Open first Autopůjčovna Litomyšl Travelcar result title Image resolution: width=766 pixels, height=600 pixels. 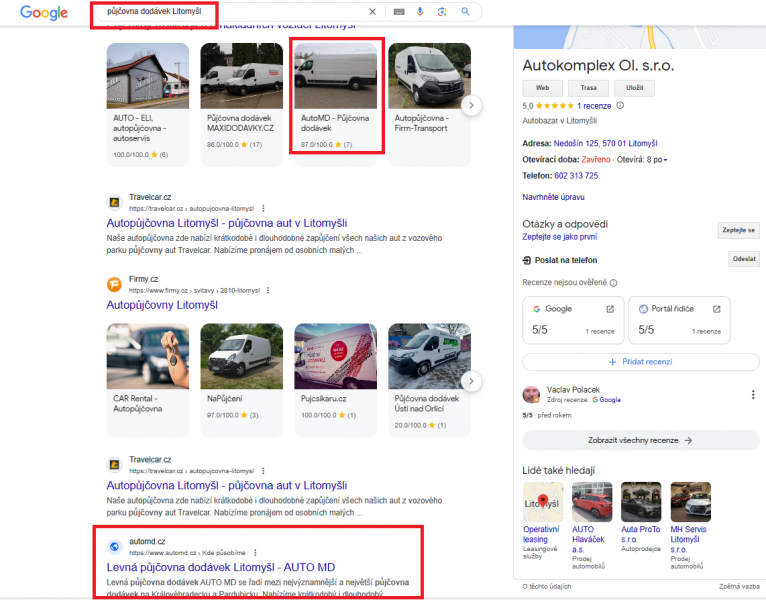click(227, 223)
